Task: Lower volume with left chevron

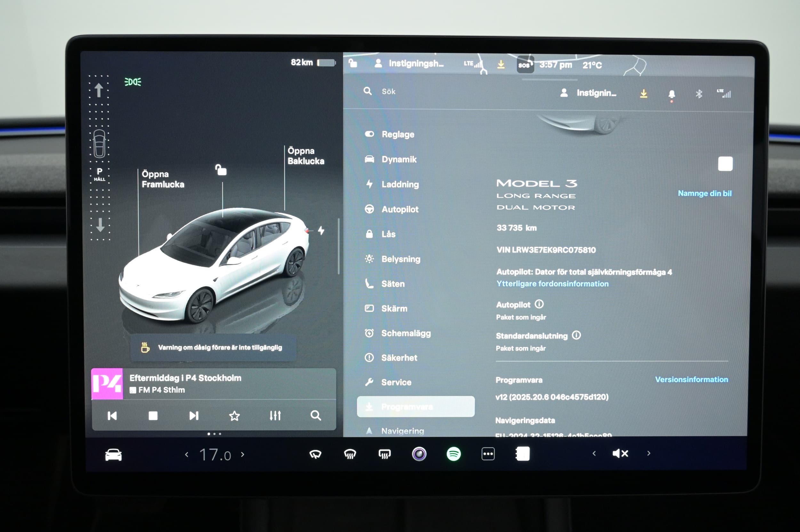Action: (x=594, y=453)
